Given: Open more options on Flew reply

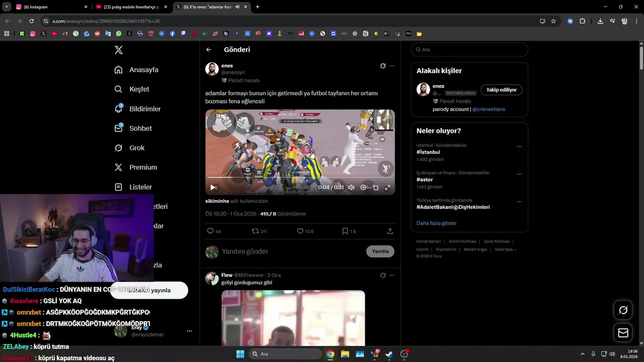Looking at the screenshot, I should tap(392, 276).
